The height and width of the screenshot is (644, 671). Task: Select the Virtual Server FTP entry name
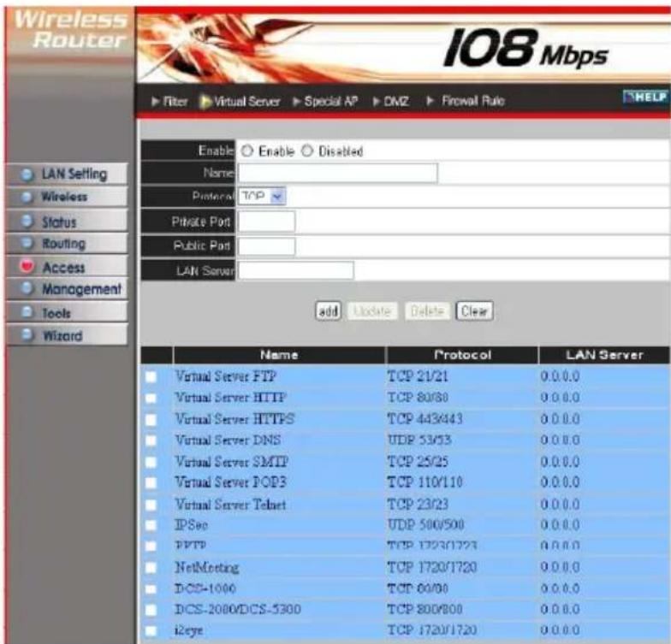[x=226, y=376]
